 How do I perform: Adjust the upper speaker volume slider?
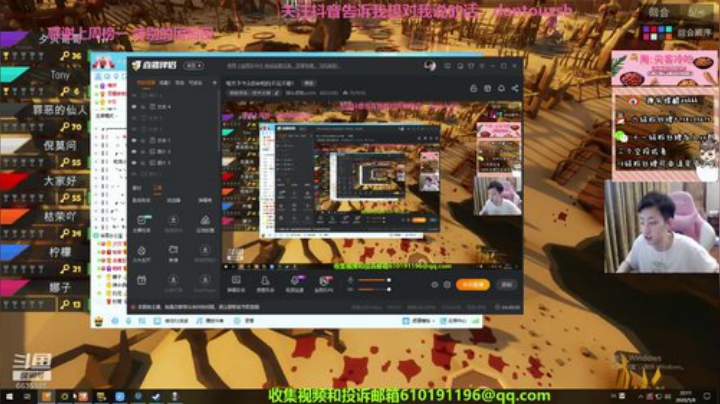(x=374, y=280)
